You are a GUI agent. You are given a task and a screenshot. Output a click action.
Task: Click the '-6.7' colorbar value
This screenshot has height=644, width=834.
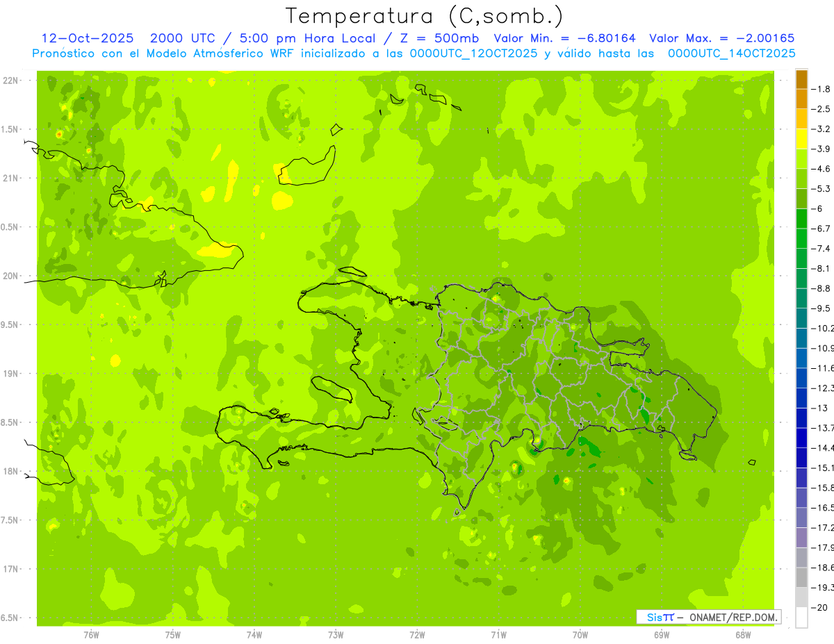point(821,229)
